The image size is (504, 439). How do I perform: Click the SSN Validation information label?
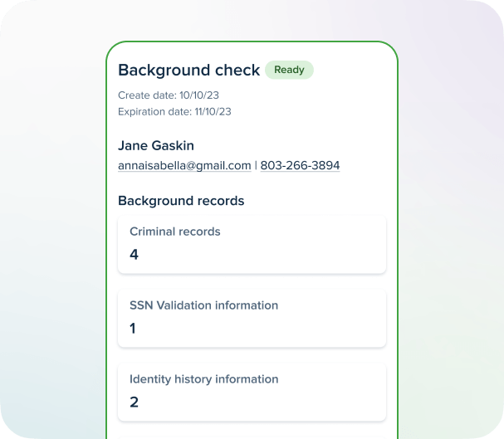point(203,305)
